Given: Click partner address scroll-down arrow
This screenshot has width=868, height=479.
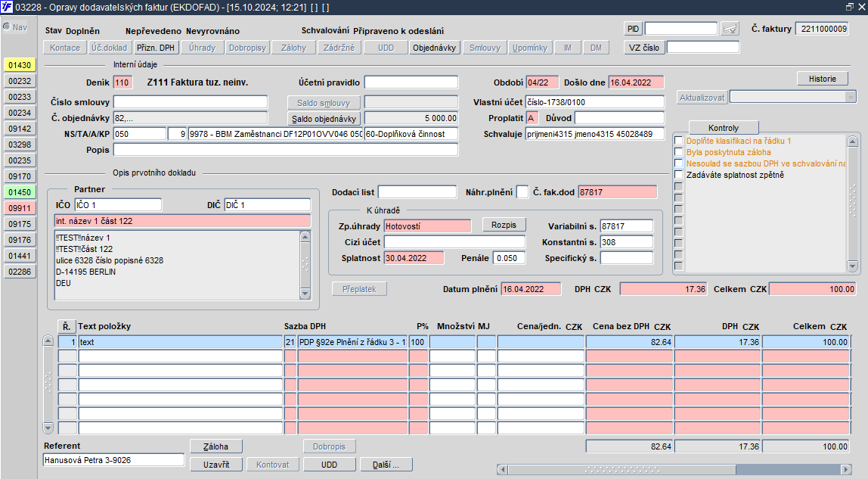Looking at the screenshot, I should click(305, 293).
